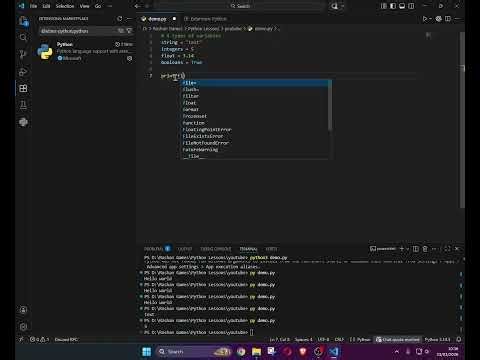The width and height of the screenshot is (480, 360).
Task: Run the Python file with play button
Action: tap(424, 19)
